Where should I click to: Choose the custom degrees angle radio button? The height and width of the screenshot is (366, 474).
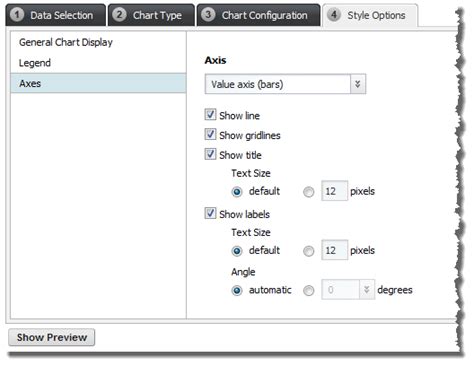(309, 290)
